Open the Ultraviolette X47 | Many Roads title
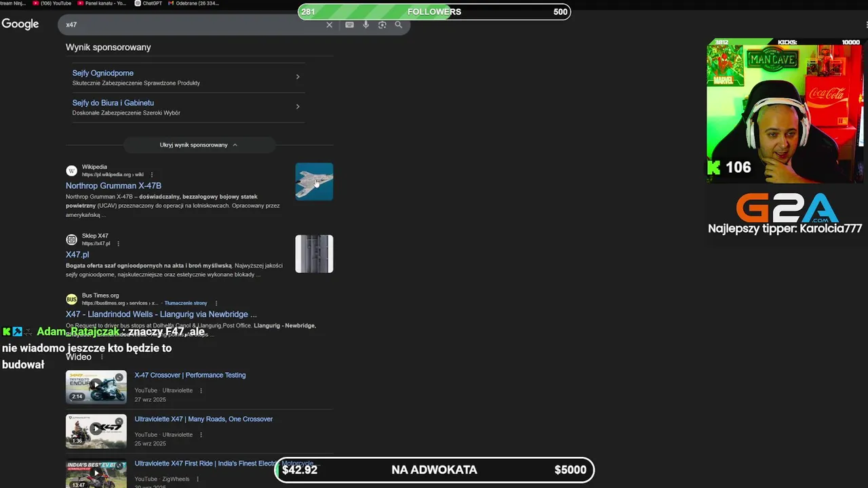This screenshot has width=868, height=488. pyautogui.click(x=203, y=420)
